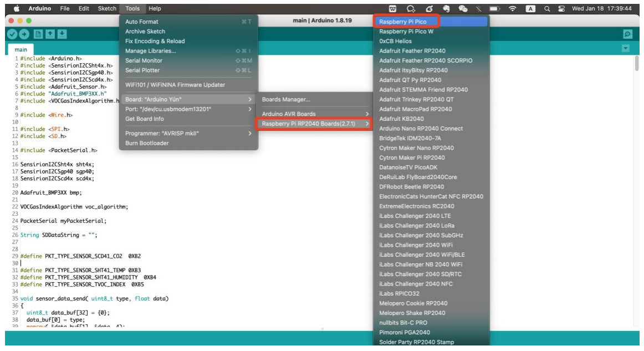Click the Wi-Fi status icon

(x=513, y=9)
